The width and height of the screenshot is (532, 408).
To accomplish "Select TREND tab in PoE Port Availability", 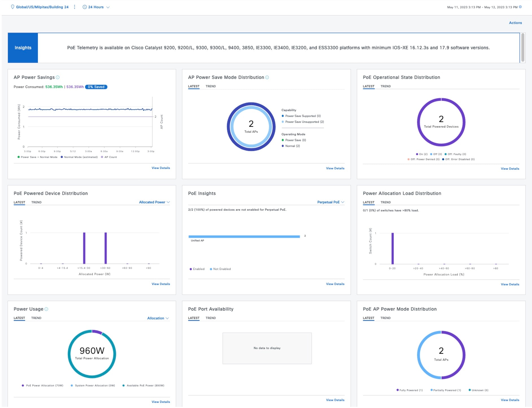I will [211, 318].
